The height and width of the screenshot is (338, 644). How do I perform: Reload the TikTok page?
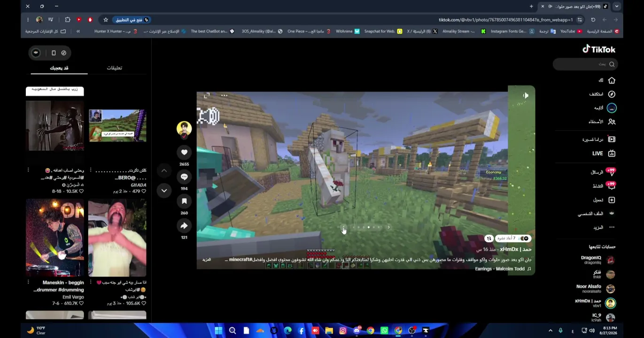click(x=593, y=20)
